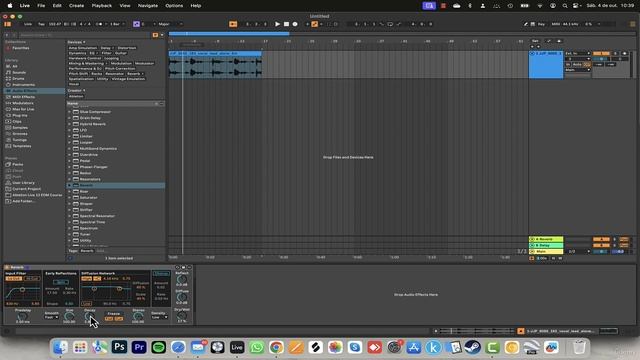Viewport: 640px width, 360px height.
Task: Open the 1 Bar quantization dropdown
Action: click(117, 24)
